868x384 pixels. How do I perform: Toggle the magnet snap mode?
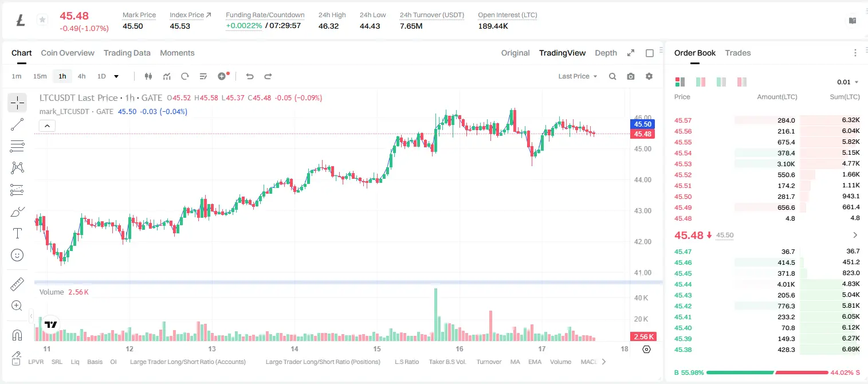[17, 335]
